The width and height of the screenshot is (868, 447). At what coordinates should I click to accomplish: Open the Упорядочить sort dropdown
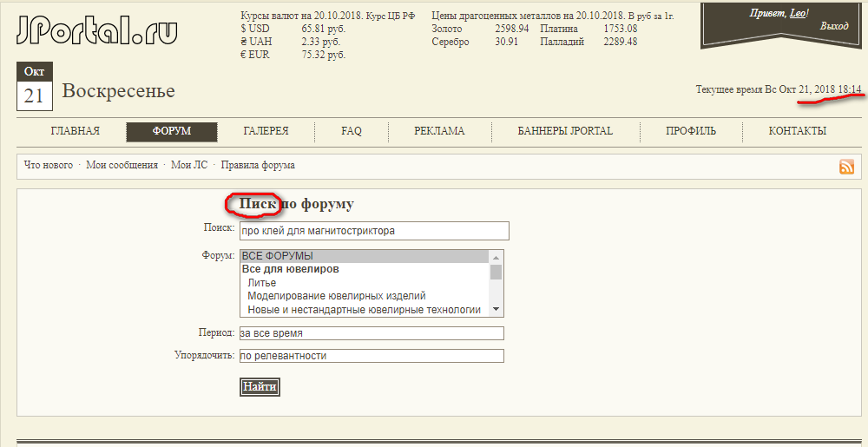[372, 356]
